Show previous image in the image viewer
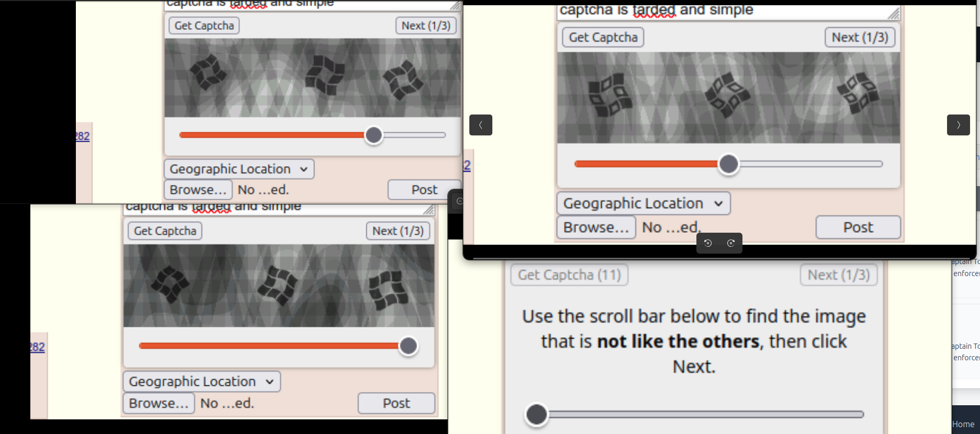980x434 pixels. pos(480,125)
